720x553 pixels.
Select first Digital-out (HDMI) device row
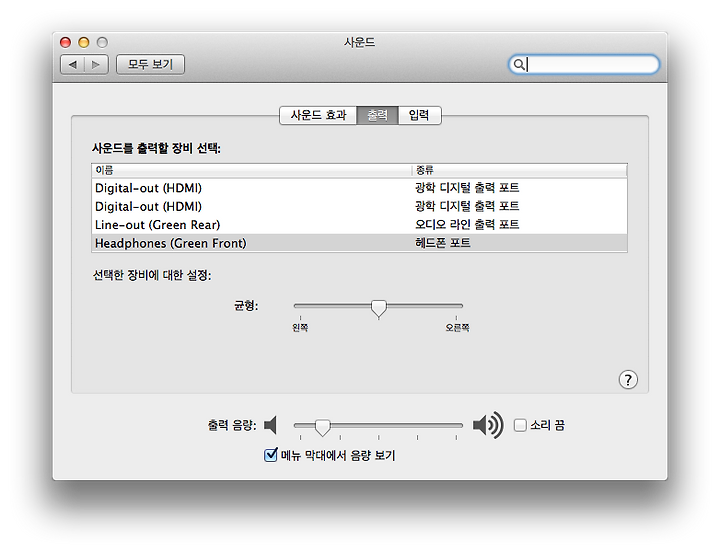360,188
